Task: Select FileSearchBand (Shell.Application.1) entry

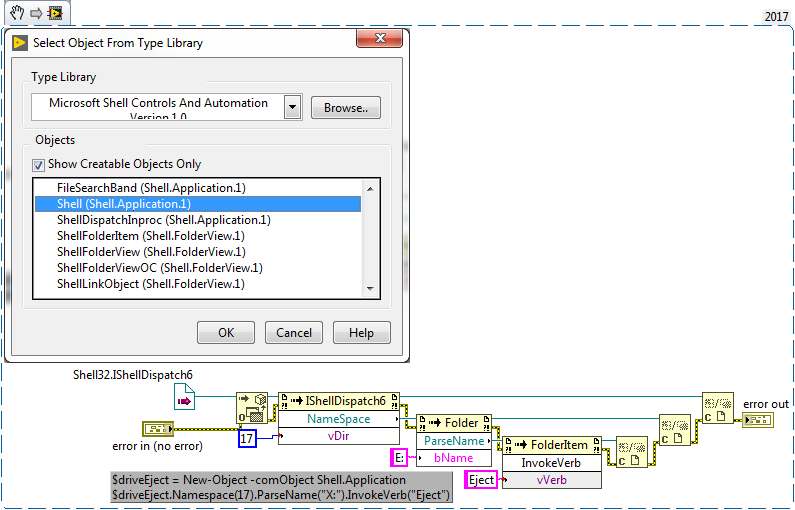Action: click(x=198, y=188)
